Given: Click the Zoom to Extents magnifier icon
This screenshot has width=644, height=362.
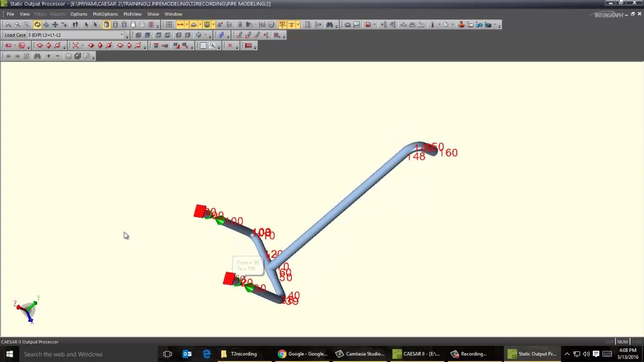Looking at the screenshot, I should (8, 24).
